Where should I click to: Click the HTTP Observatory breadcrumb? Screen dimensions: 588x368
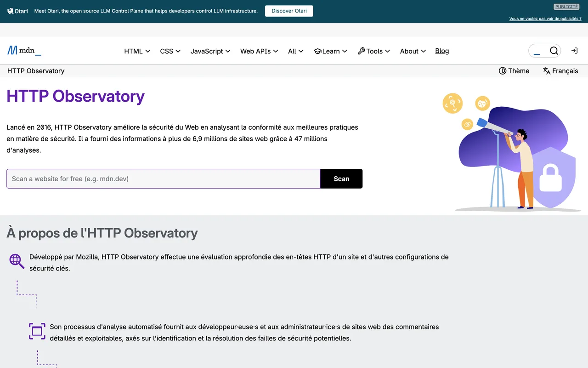(x=36, y=71)
